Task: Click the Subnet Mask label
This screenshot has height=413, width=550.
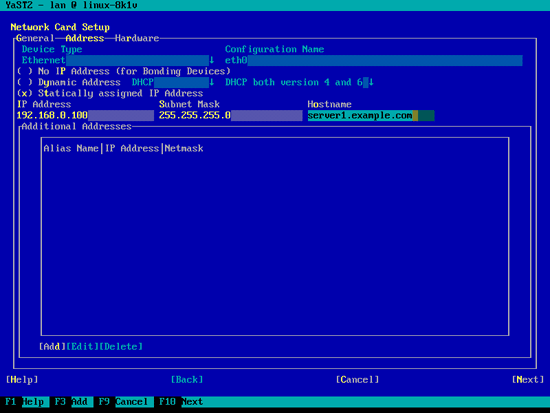Action: coord(189,104)
